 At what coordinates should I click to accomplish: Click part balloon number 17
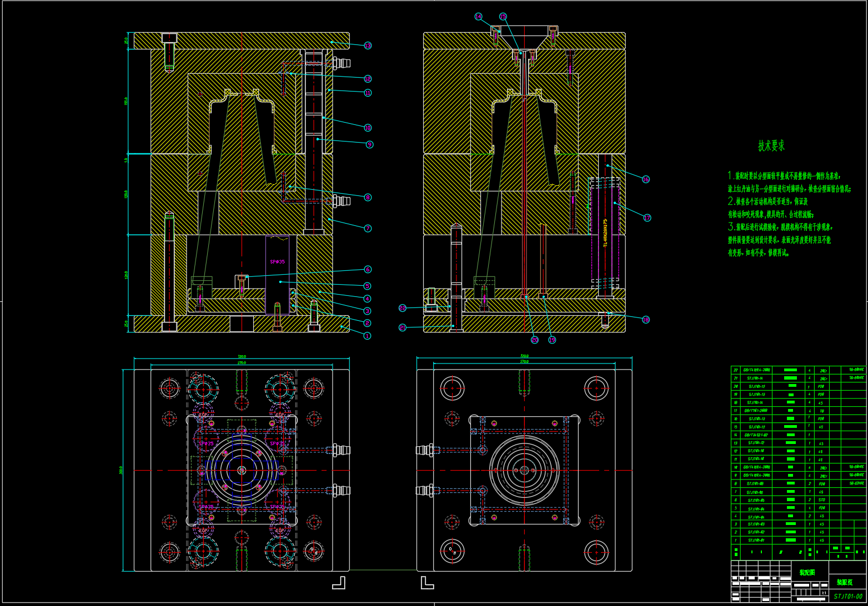(647, 218)
